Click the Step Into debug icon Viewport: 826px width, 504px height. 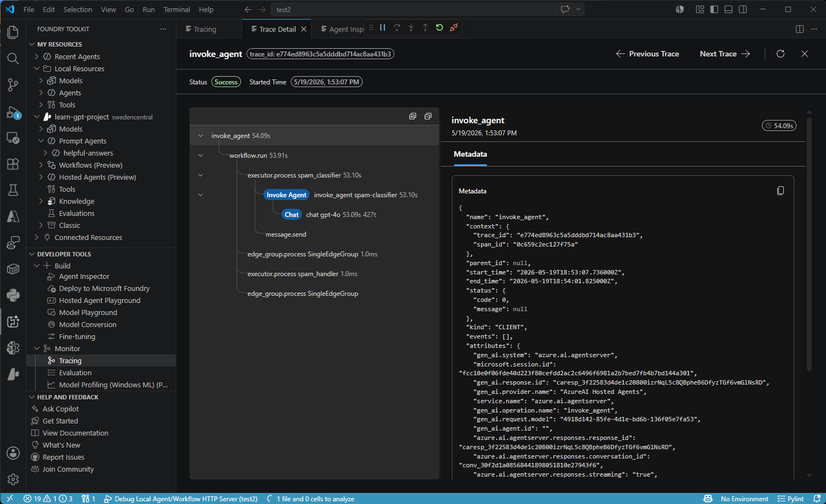(411, 27)
